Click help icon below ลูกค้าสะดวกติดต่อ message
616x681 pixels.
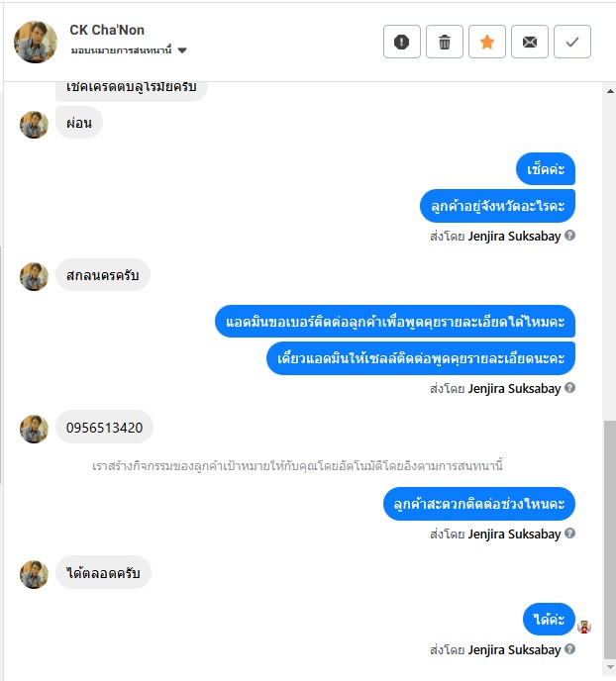[570, 534]
